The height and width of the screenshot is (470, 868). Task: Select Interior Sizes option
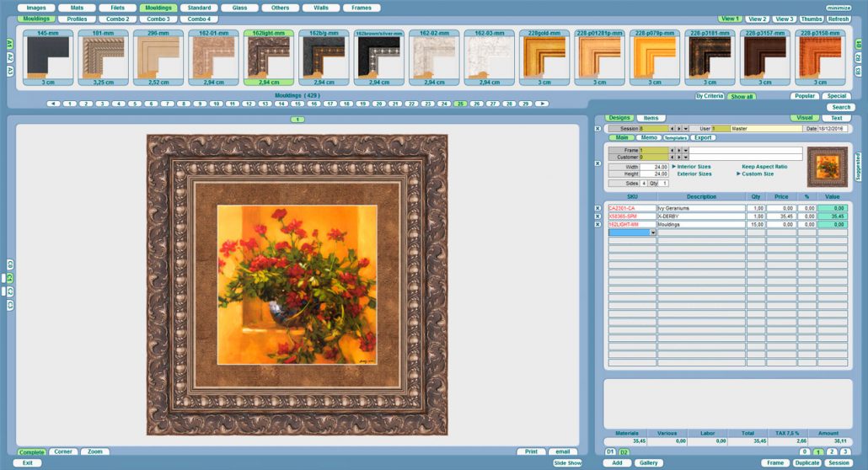694,167
